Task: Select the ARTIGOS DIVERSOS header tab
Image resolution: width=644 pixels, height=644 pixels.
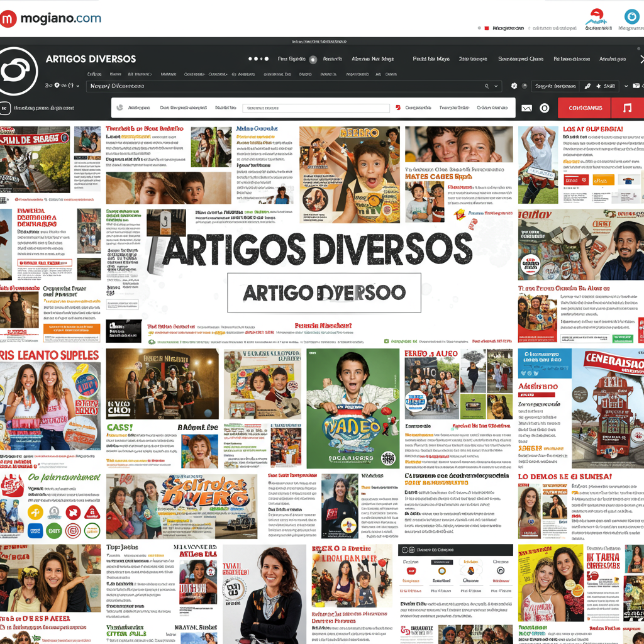Action: (91, 59)
